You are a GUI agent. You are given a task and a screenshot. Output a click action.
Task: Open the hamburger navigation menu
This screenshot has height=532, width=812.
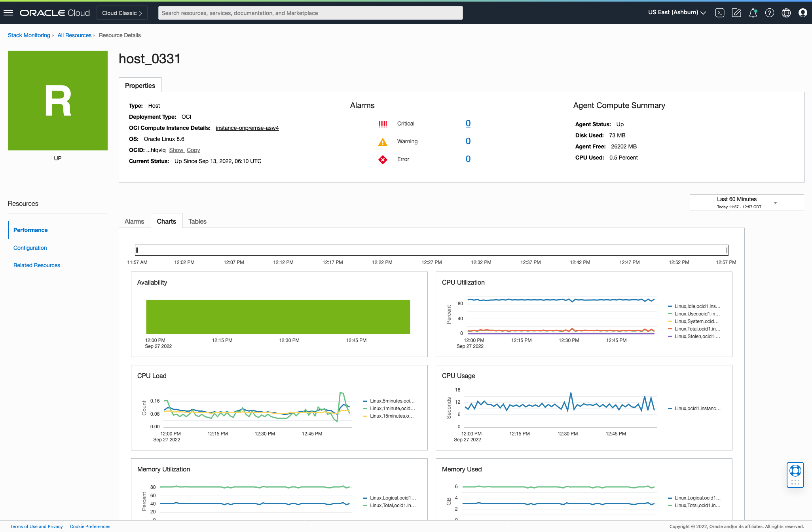point(8,13)
